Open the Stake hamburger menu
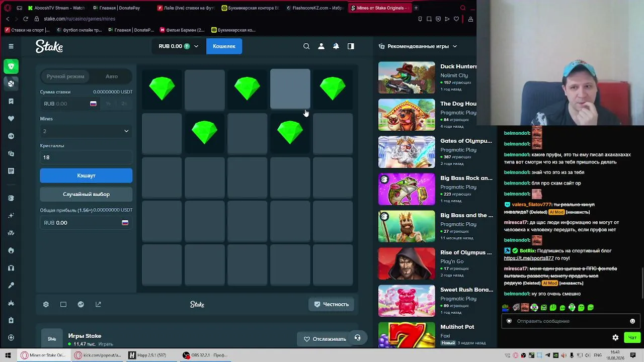The height and width of the screenshot is (362, 644). [11, 46]
